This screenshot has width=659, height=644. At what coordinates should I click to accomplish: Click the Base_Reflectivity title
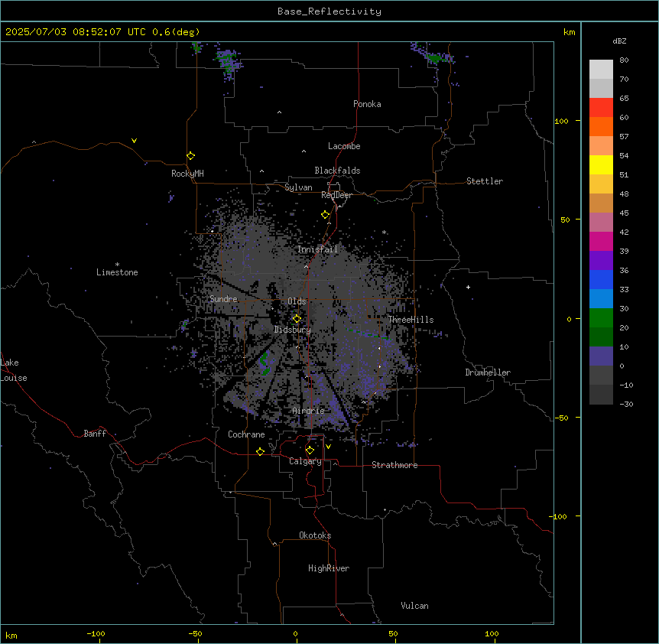[329, 11]
